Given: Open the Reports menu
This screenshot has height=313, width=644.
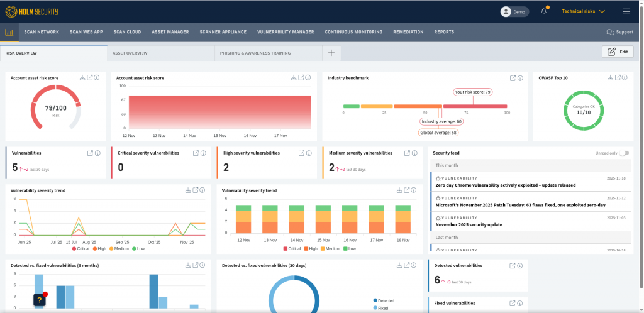Looking at the screenshot, I should click(444, 32).
